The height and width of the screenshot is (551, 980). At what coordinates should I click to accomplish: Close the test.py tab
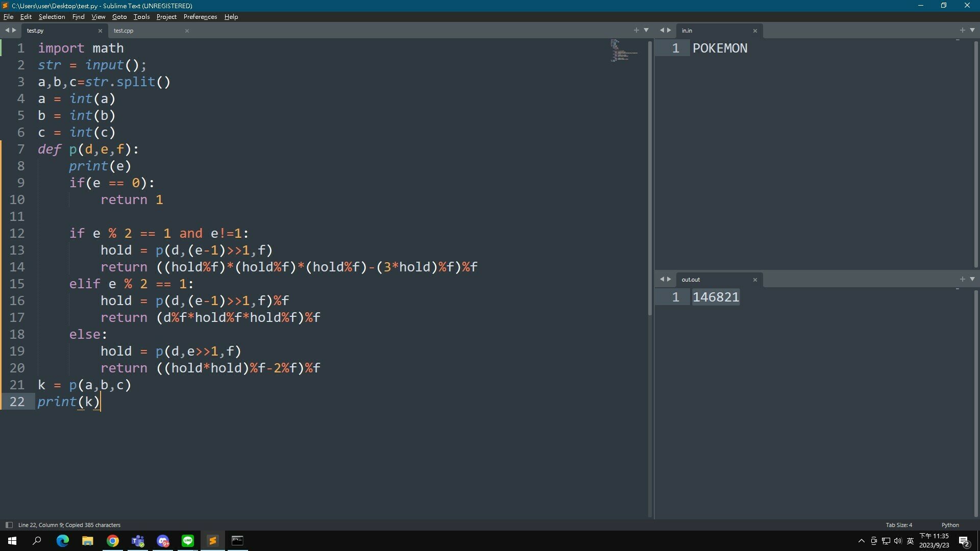tap(100, 31)
